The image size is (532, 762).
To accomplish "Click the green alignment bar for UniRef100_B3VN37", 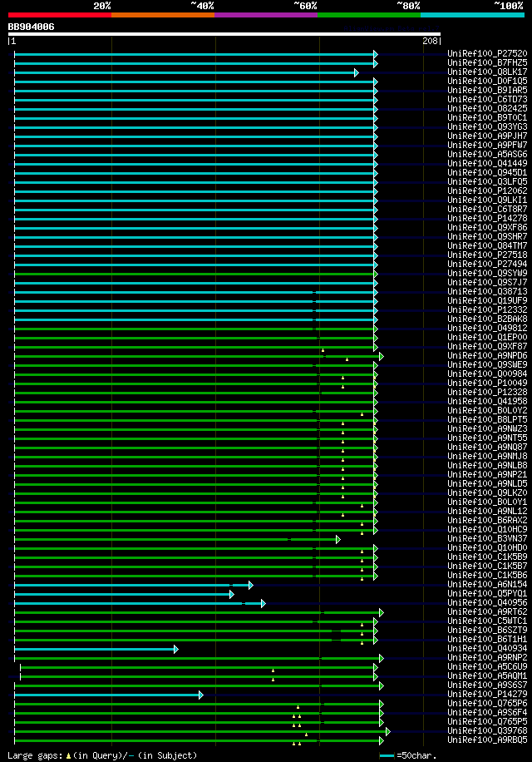I will (x=177, y=539).
